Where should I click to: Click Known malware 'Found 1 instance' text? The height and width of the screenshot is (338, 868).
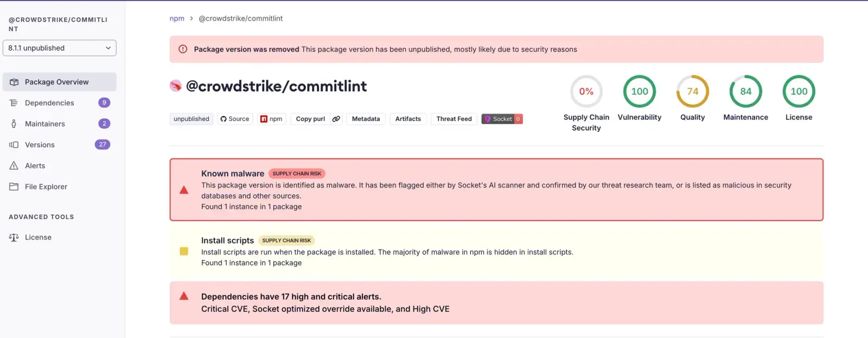pyautogui.click(x=251, y=207)
